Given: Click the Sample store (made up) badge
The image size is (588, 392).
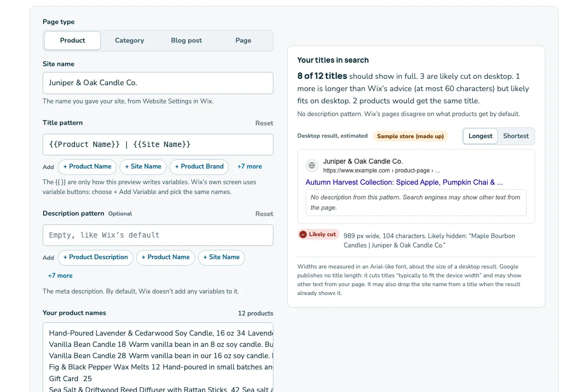Looking at the screenshot, I should click(411, 136).
